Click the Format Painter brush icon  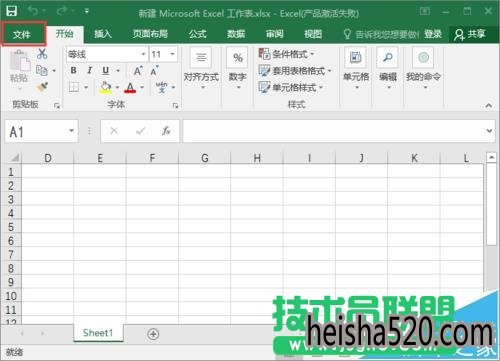click(42, 87)
